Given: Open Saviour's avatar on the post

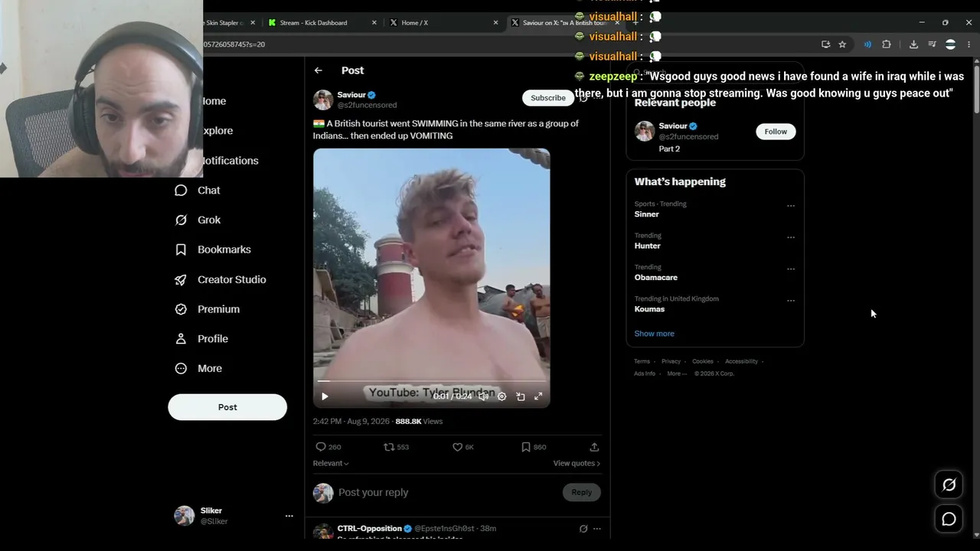Looking at the screenshot, I should [x=323, y=99].
